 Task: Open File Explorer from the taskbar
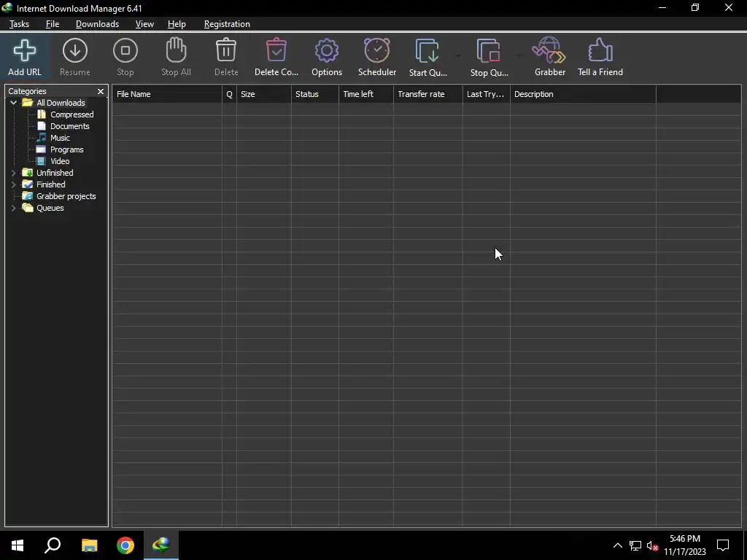click(x=89, y=545)
